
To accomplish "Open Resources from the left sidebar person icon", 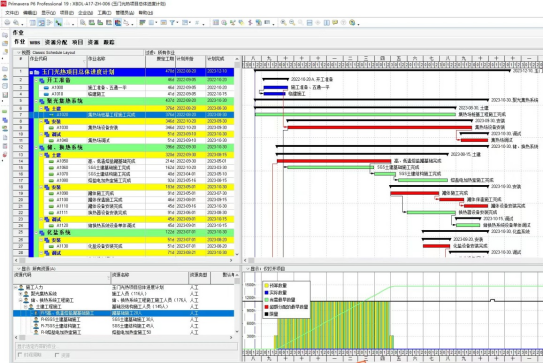I will point(5,78).
